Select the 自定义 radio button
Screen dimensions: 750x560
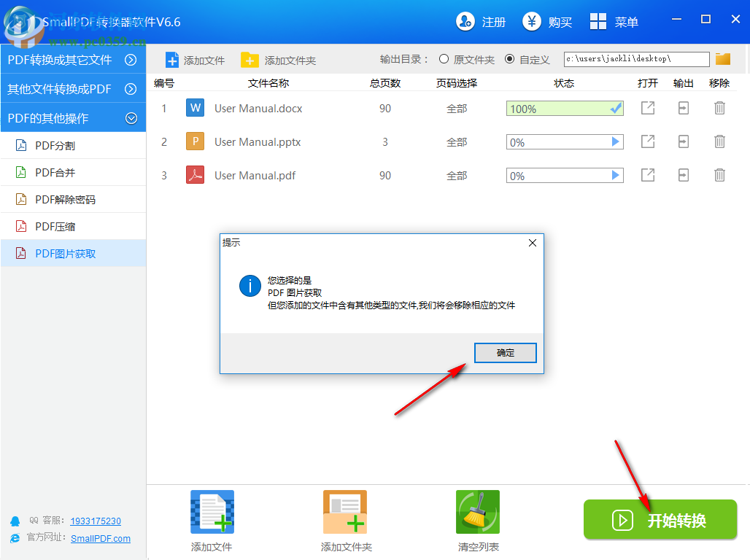509,60
